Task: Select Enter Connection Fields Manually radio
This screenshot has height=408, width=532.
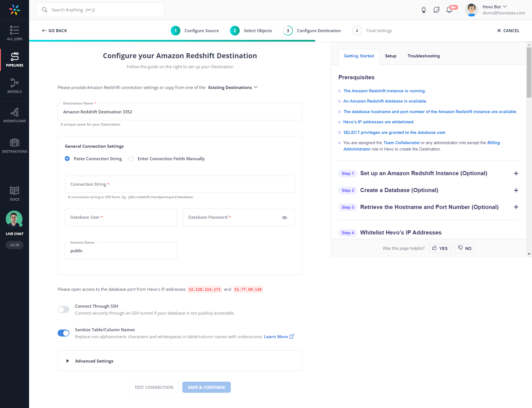Action: click(x=131, y=159)
